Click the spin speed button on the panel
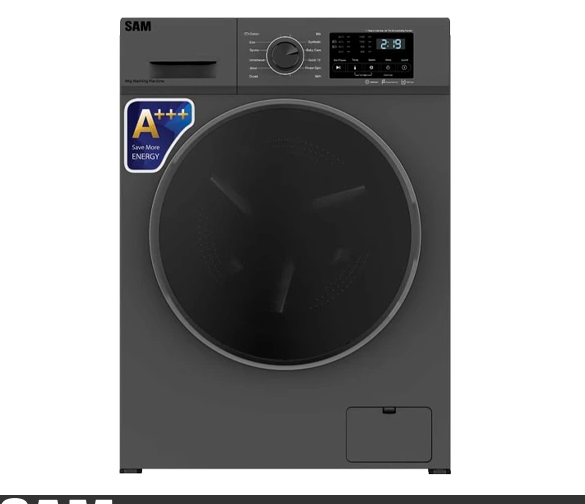 coord(371,68)
